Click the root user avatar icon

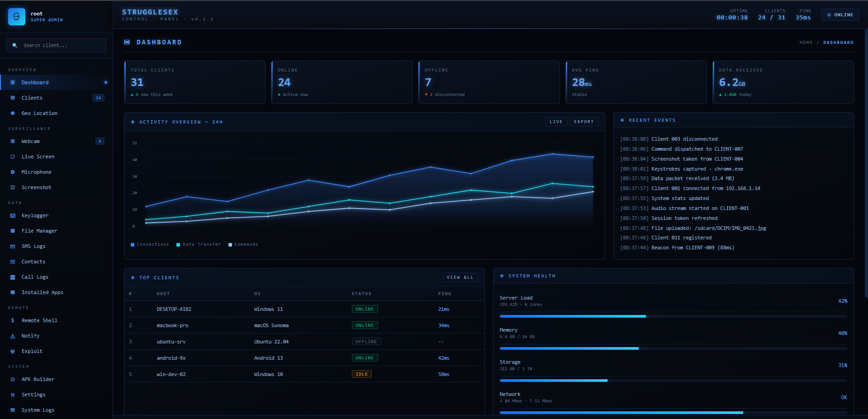(17, 17)
